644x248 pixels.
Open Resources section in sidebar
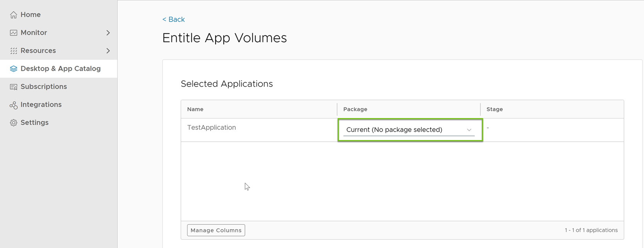click(x=59, y=51)
